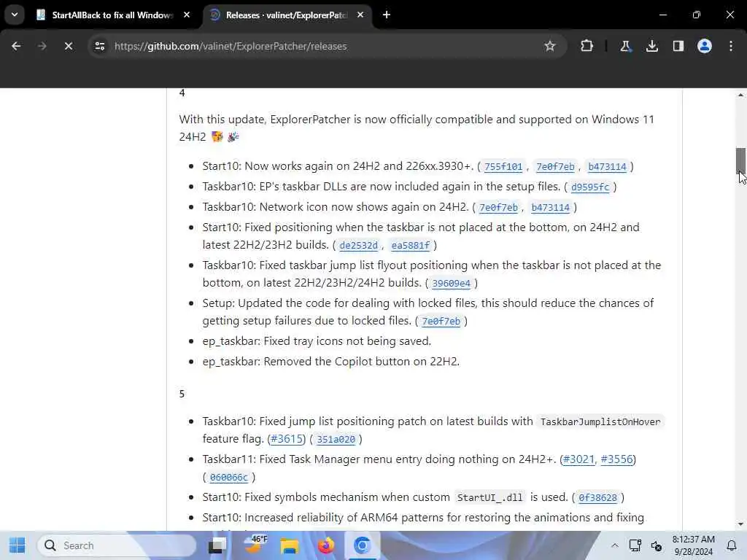Open commit b473114 in Start10 24H2 line
Image resolution: width=747 pixels, height=560 pixels.
pyautogui.click(x=607, y=167)
